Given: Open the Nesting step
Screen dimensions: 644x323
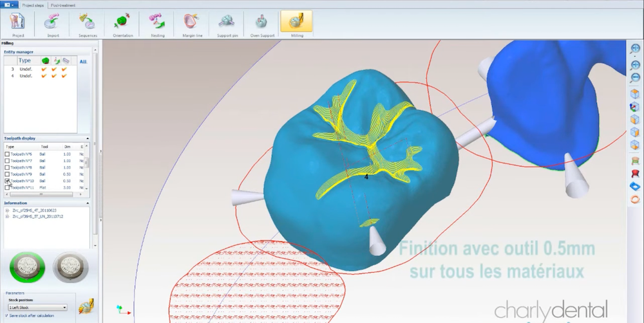Looking at the screenshot, I should [x=157, y=24].
